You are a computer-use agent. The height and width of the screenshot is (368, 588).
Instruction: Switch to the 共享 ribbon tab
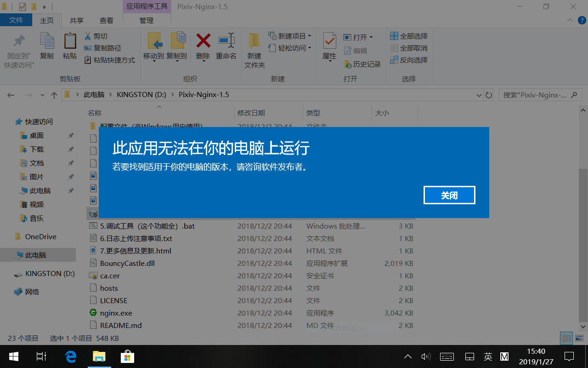[77, 20]
